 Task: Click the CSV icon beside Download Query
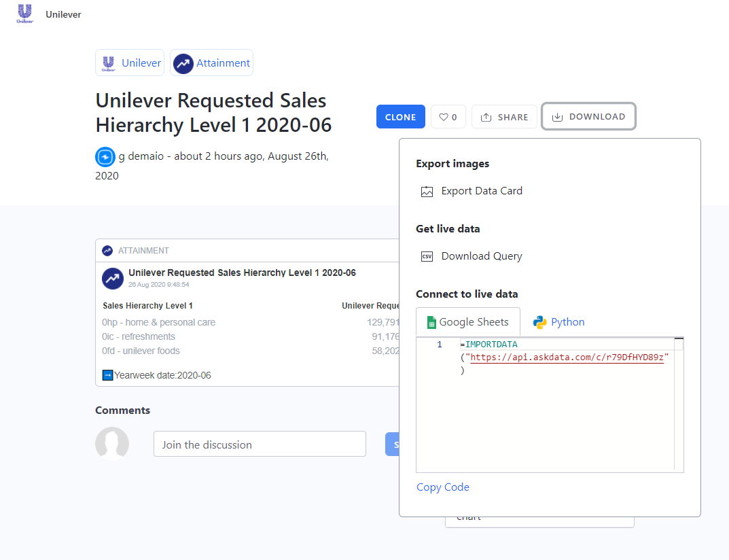[427, 257]
